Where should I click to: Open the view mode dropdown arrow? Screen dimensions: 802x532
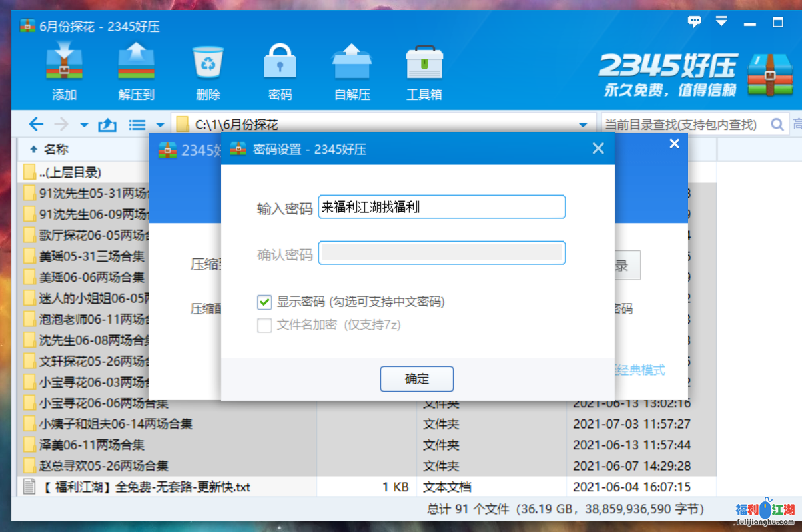[160, 125]
